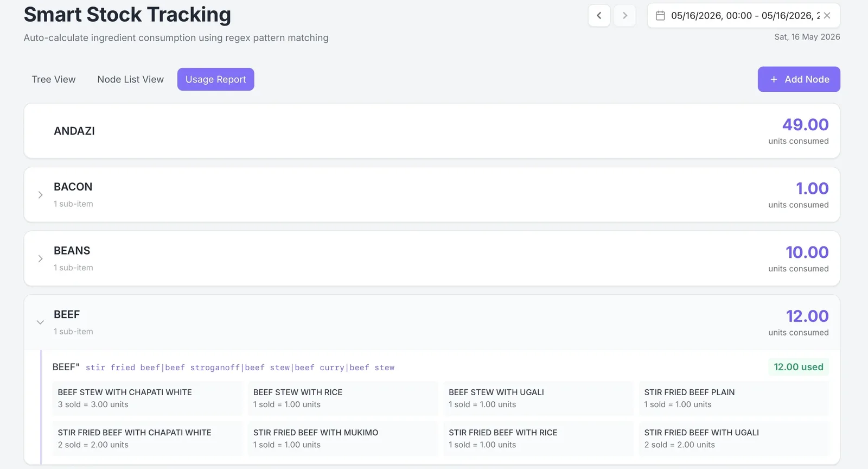Select the ANDAZI card title
The image size is (868, 469).
tap(74, 131)
